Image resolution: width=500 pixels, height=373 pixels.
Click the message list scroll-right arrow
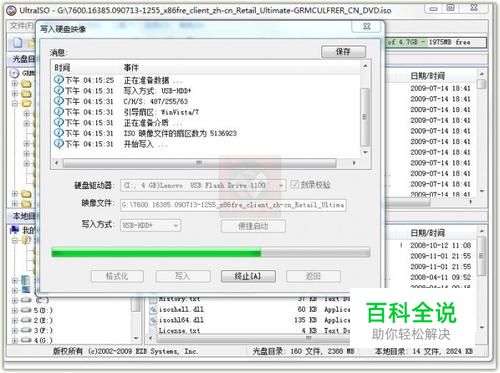coord(354,163)
